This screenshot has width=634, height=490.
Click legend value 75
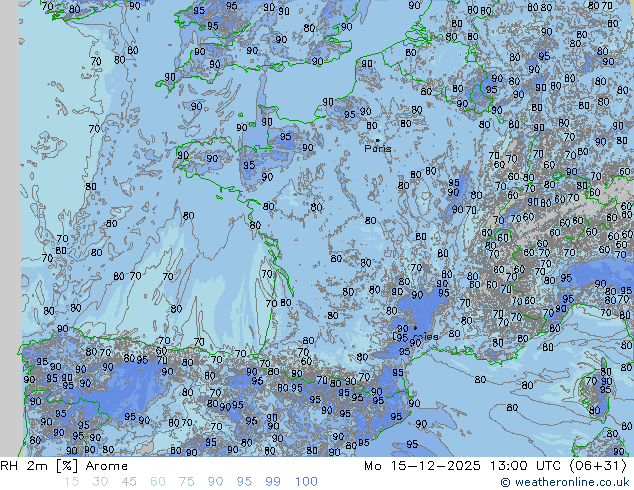[x=186, y=482]
